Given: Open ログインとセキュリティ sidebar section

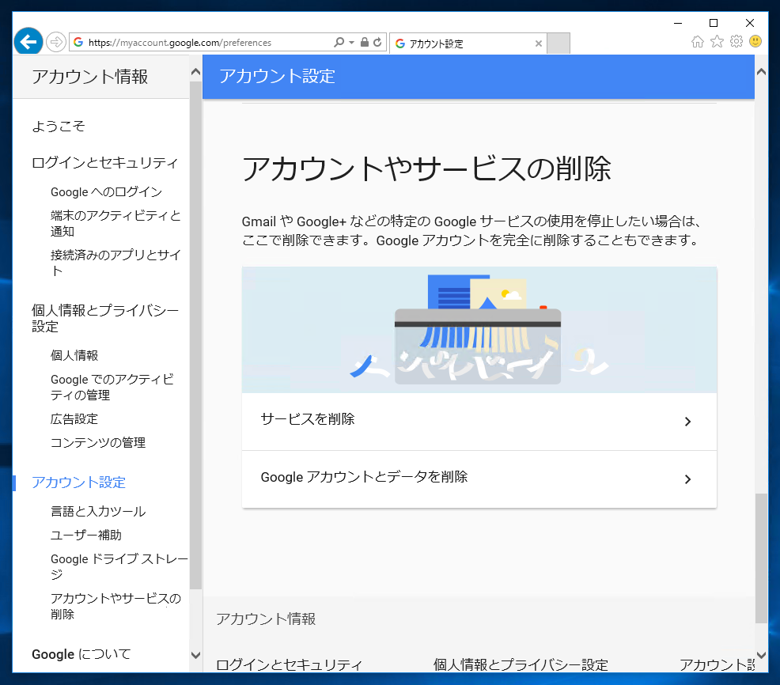Looking at the screenshot, I should (x=104, y=163).
